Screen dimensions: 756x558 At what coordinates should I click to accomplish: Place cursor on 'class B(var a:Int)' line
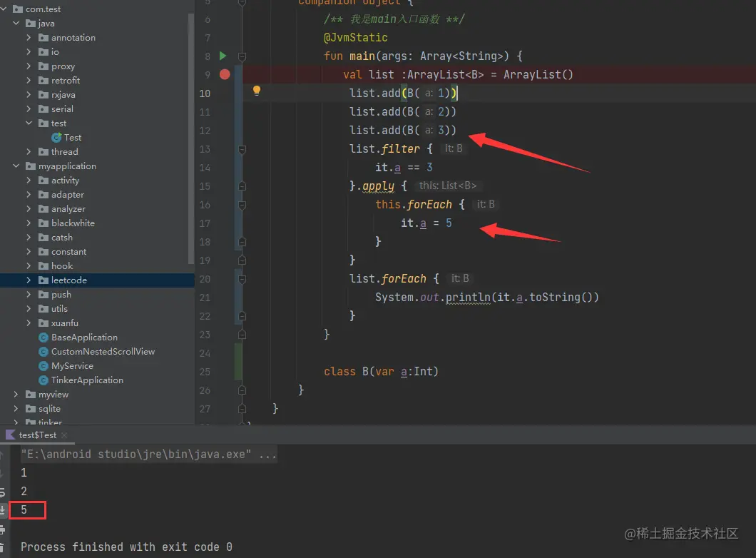[381, 371]
